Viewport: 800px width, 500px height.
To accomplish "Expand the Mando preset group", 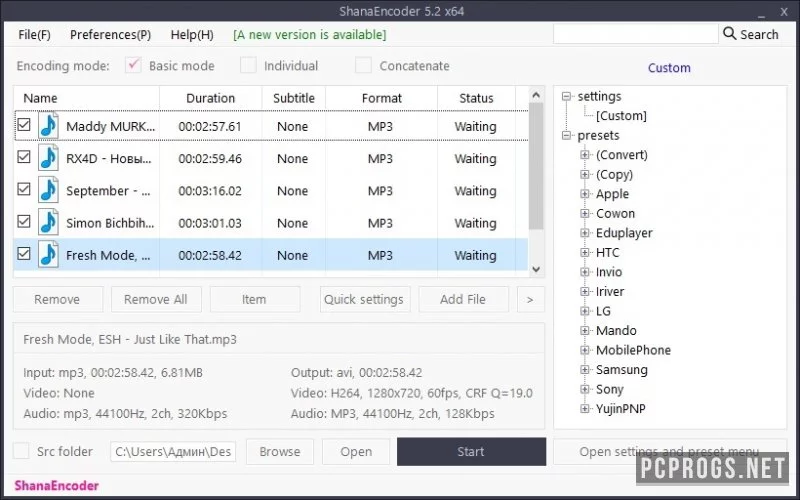I will (585, 331).
